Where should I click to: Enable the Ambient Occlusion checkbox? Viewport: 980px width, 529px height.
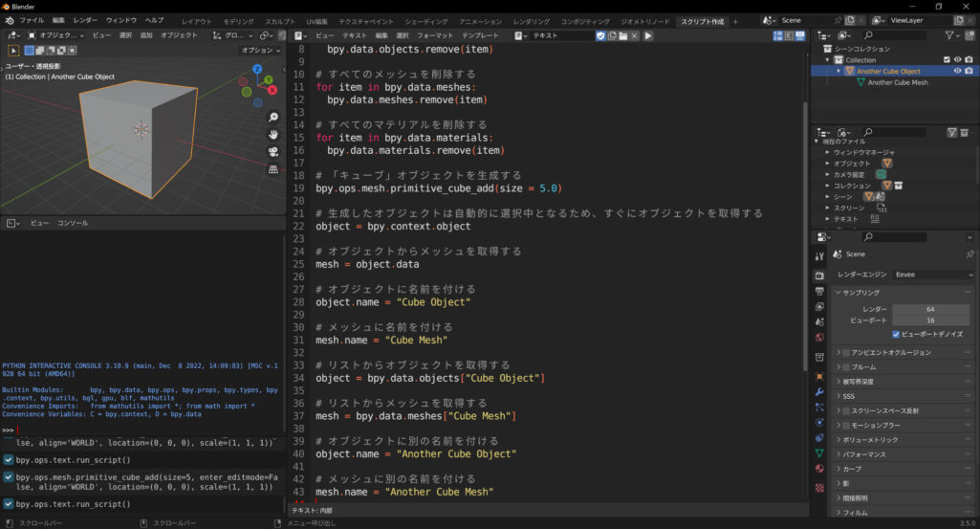pos(846,353)
